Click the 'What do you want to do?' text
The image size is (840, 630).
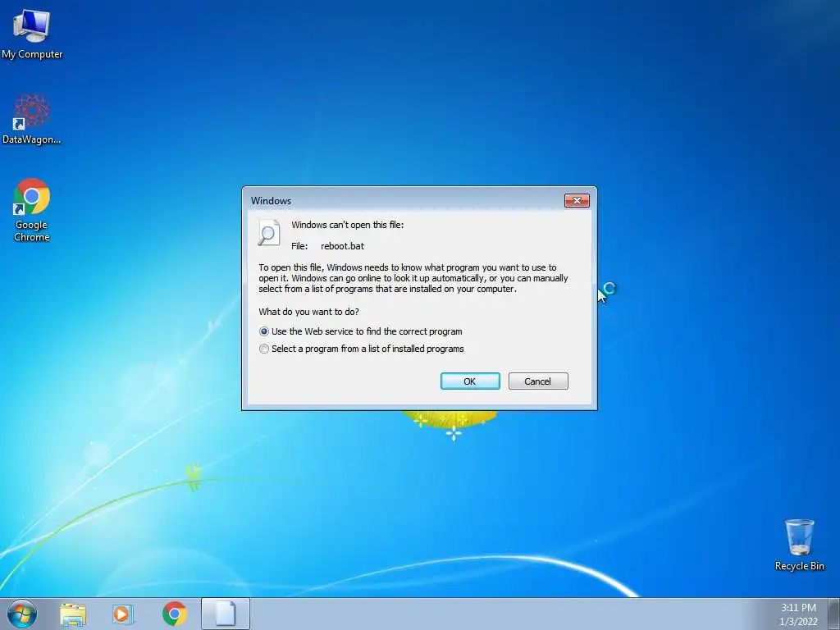[308, 312]
